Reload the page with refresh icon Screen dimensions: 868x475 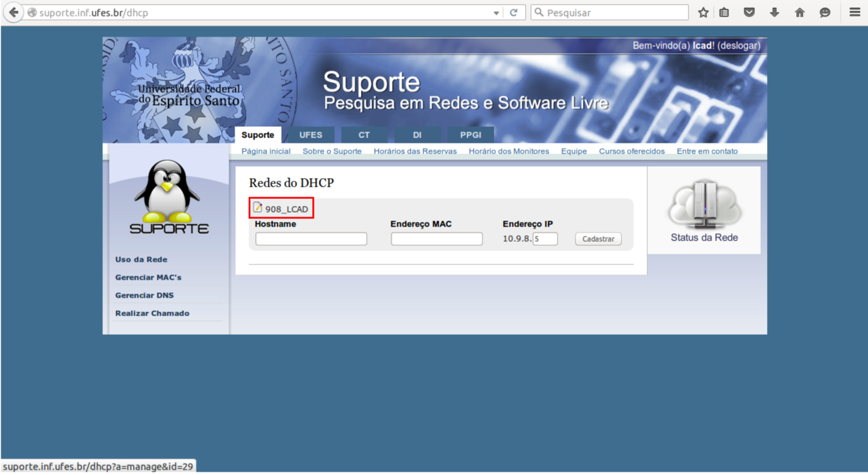point(514,13)
